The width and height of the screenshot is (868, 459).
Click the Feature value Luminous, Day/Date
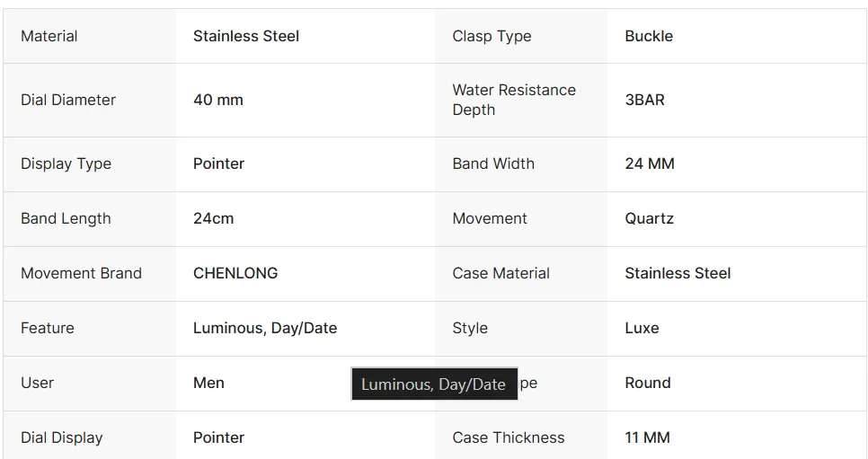(264, 328)
